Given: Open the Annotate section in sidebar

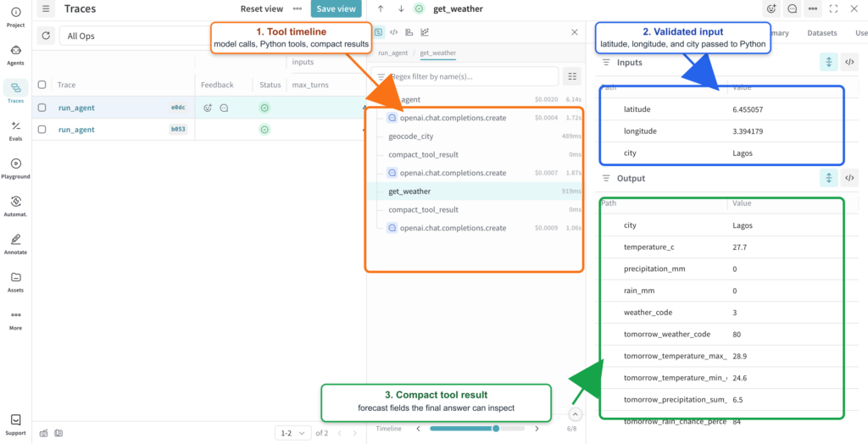Looking at the screenshot, I should [15, 243].
